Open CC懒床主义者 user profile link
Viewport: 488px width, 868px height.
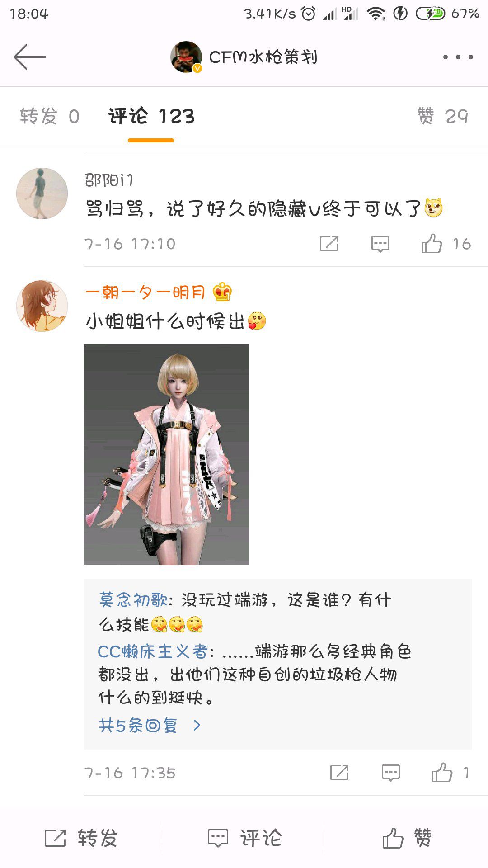[x=153, y=651]
